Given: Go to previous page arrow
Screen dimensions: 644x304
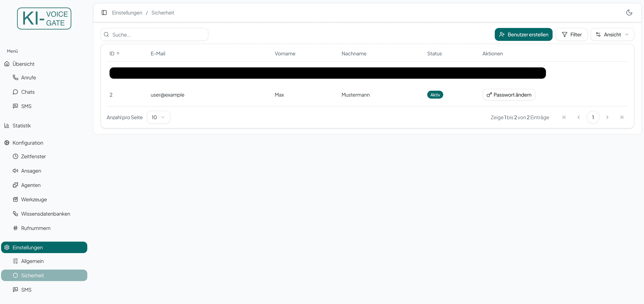Looking at the screenshot, I should coord(578,117).
